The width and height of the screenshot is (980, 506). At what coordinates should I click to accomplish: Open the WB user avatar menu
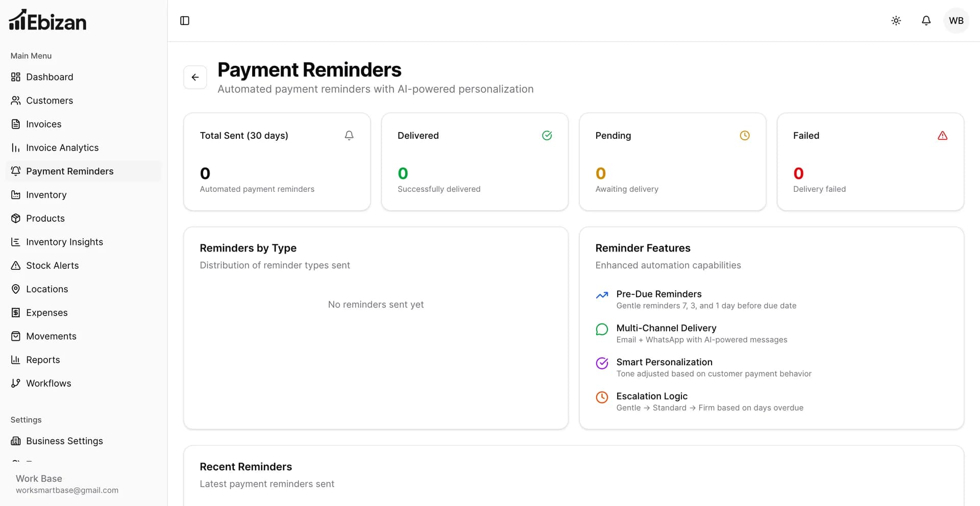956,20
